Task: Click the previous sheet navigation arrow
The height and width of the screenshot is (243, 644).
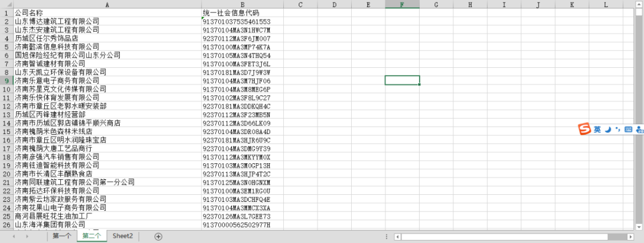Action: (14, 236)
